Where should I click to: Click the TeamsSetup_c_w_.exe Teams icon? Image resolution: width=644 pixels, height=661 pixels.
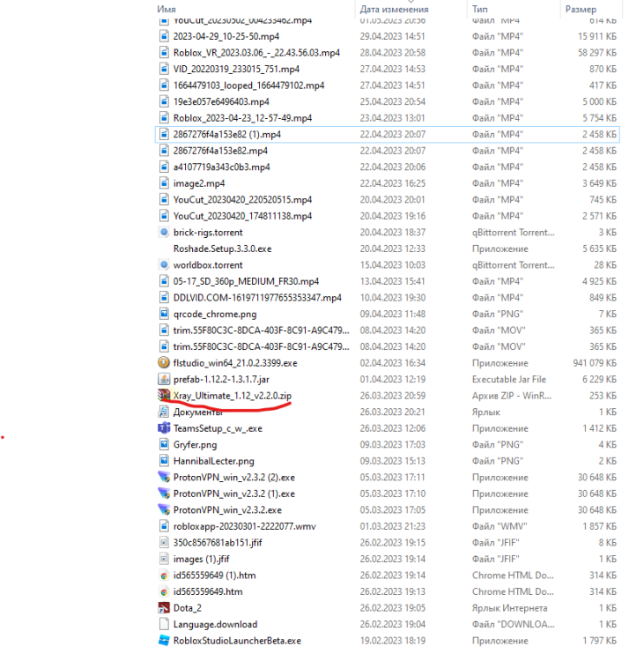[164, 427]
